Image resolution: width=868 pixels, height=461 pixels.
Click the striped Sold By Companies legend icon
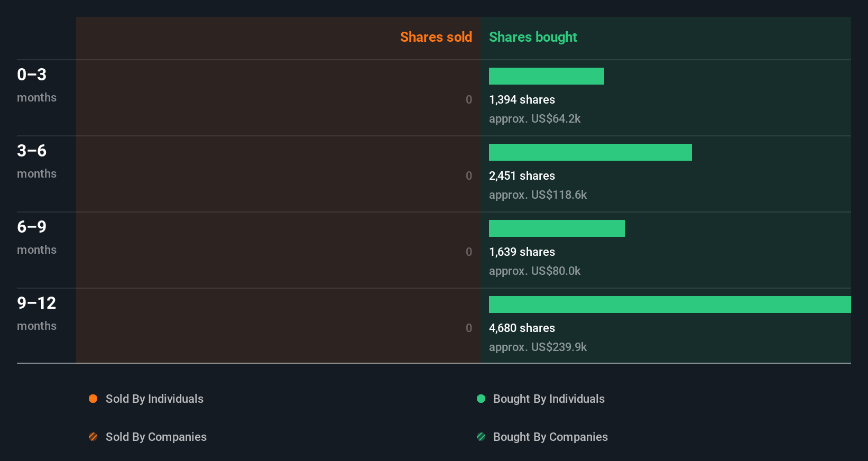point(93,437)
